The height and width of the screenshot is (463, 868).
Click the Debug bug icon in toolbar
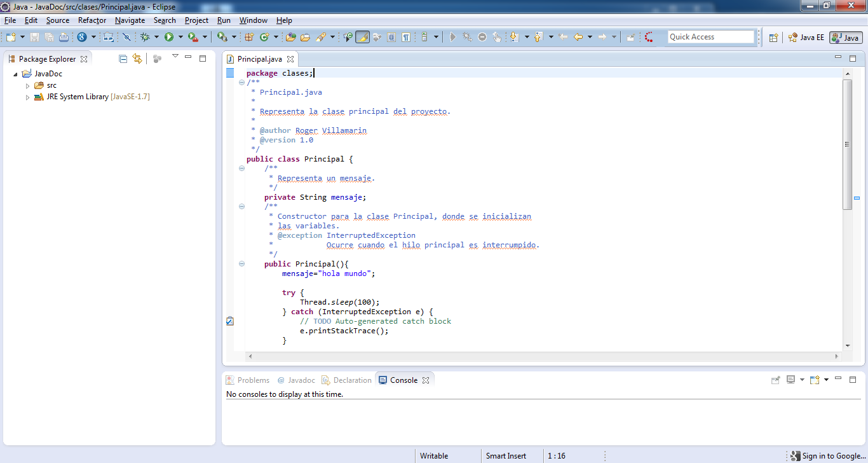pos(145,38)
